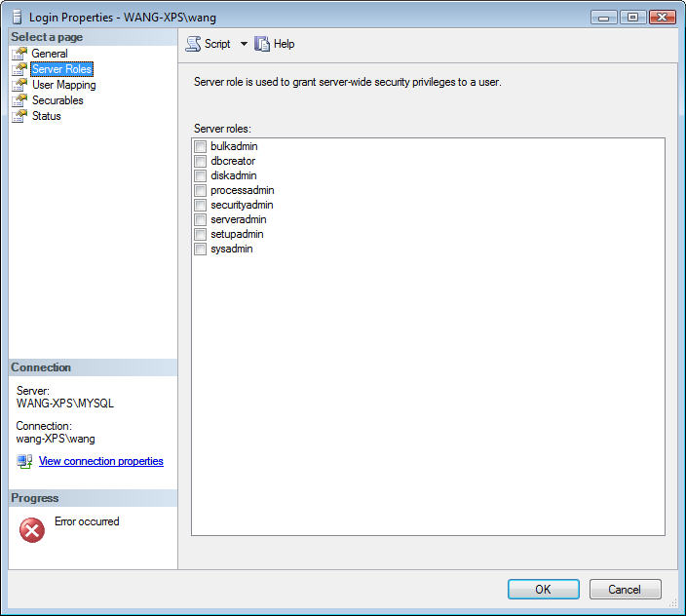Click the icon beside Status page
The width and height of the screenshot is (686, 616).
point(19,116)
